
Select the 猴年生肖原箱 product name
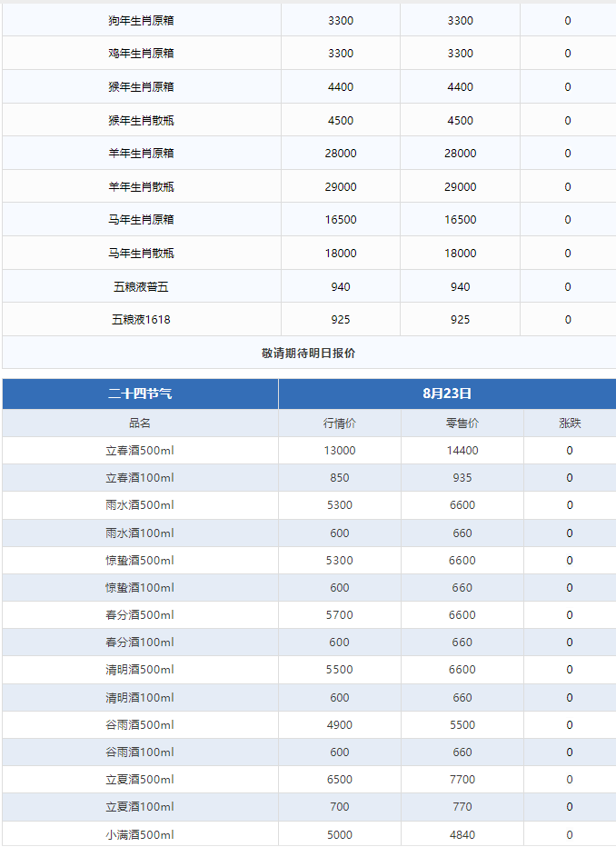click(141, 87)
